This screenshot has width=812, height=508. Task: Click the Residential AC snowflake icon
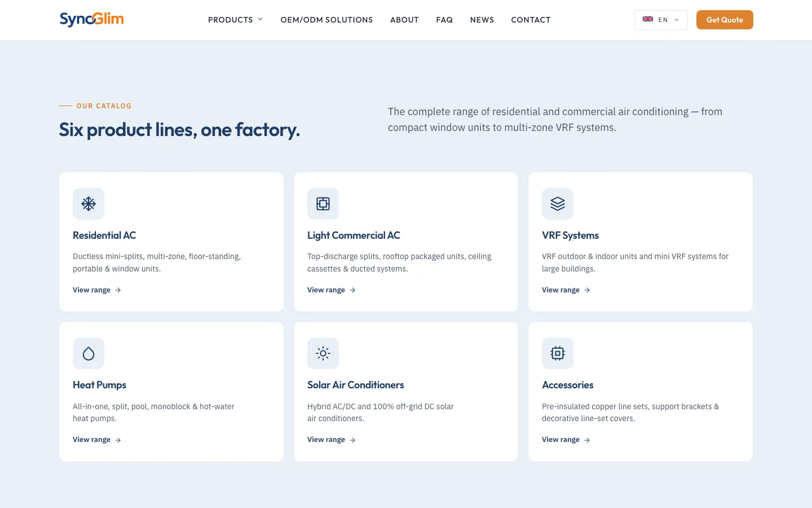[x=89, y=204]
